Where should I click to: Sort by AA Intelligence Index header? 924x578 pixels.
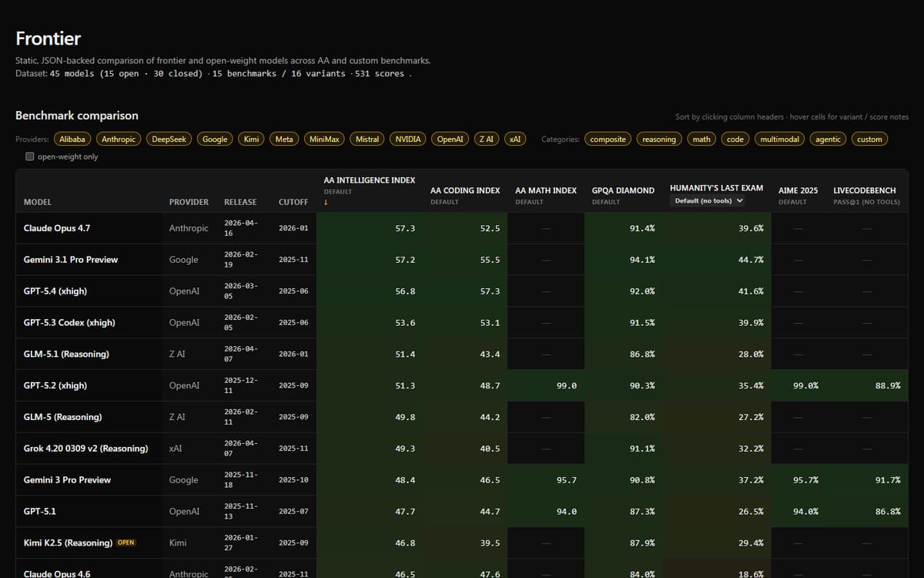click(370, 180)
